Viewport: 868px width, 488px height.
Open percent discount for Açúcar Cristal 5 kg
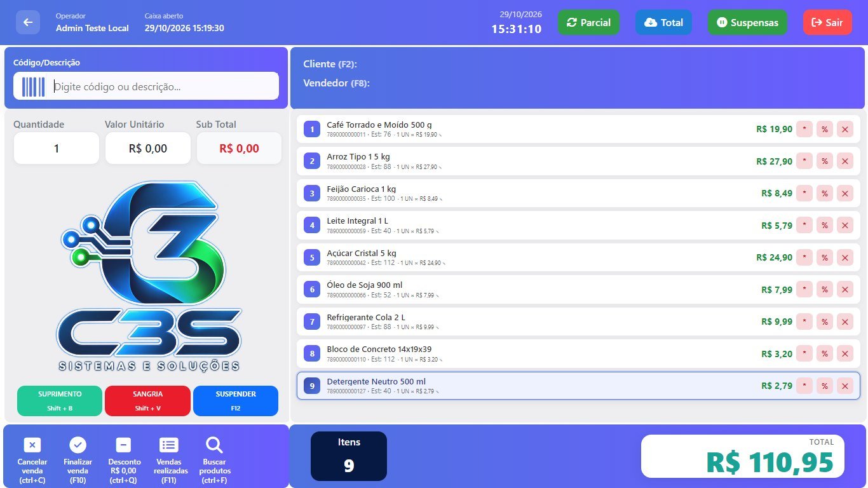[x=825, y=257]
